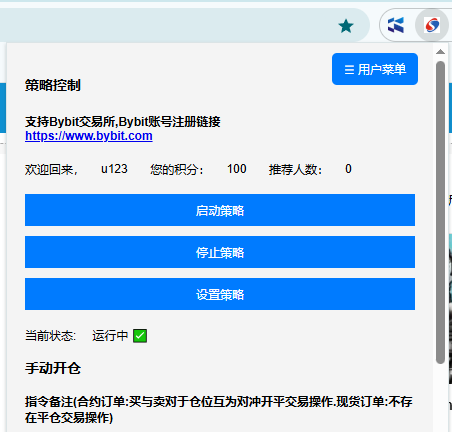Click the 运行中 status text
The height and width of the screenshot is (432, 452).
tap(110, 336)
